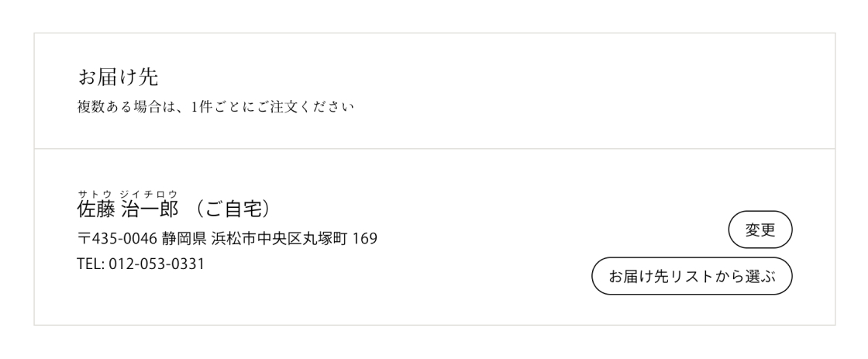The image size is (868, 359).
Task: Click the furigana ジイチロウ
Action: (149, 193)
